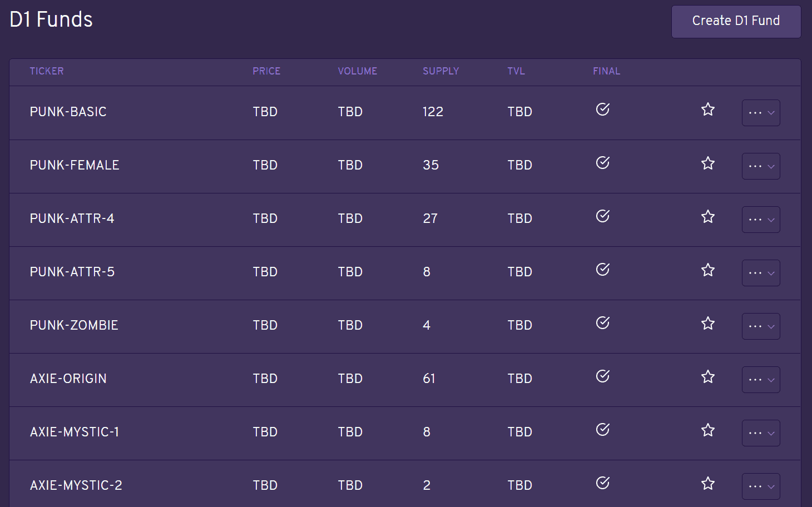Click the finalized check icon on AXIE-MYSTIC-1
Image resolution: width=812 pixels, height=507 pixels.
[603, 429]
